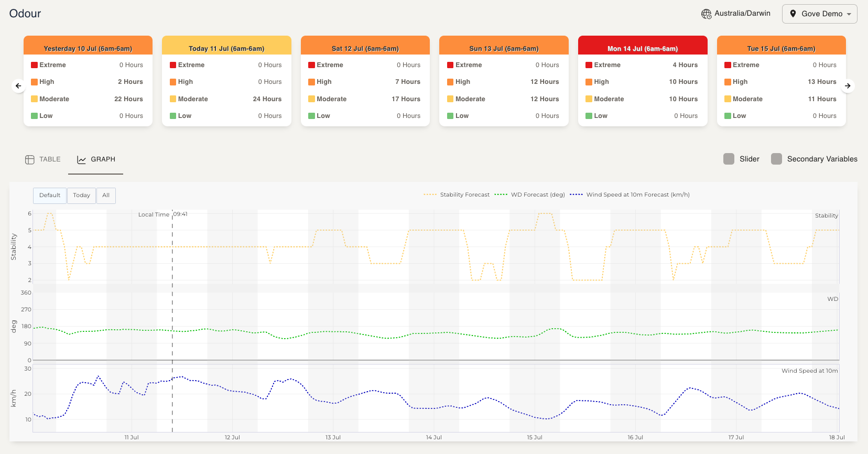Toggle Wind Speed at 10m Forecast legend
The image size is (868, 454).
(x=576, y=194)
